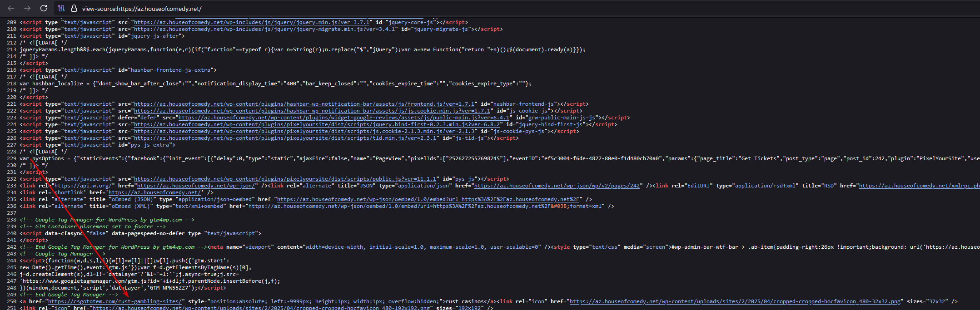Open the wp-json/wp/v2/pages/242 link
This screenshot has width=980, height=310.
pos(557,186)
